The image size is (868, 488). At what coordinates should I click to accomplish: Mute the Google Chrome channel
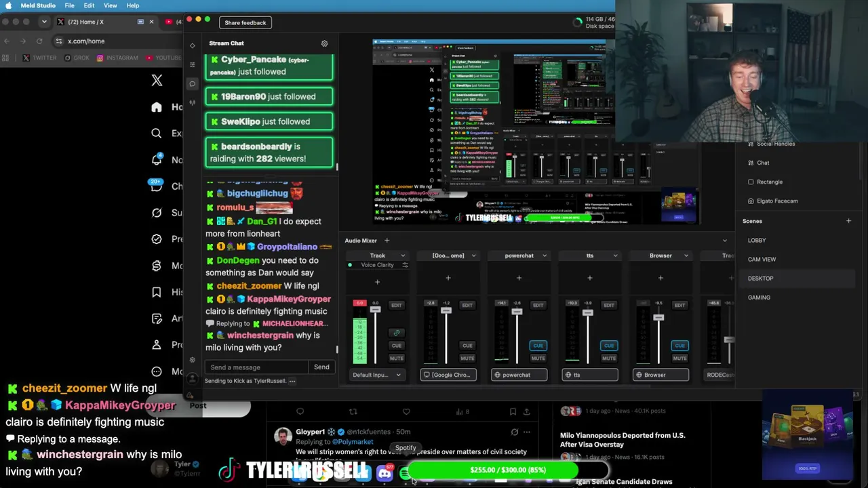467,359
